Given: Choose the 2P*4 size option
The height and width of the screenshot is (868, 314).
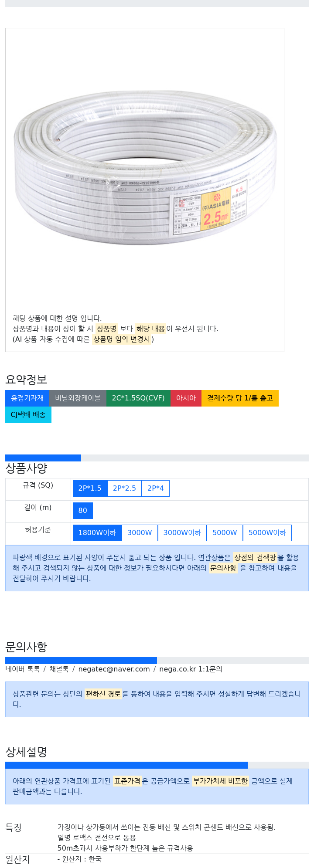Looking at the screenshot, I should [156, 488].
